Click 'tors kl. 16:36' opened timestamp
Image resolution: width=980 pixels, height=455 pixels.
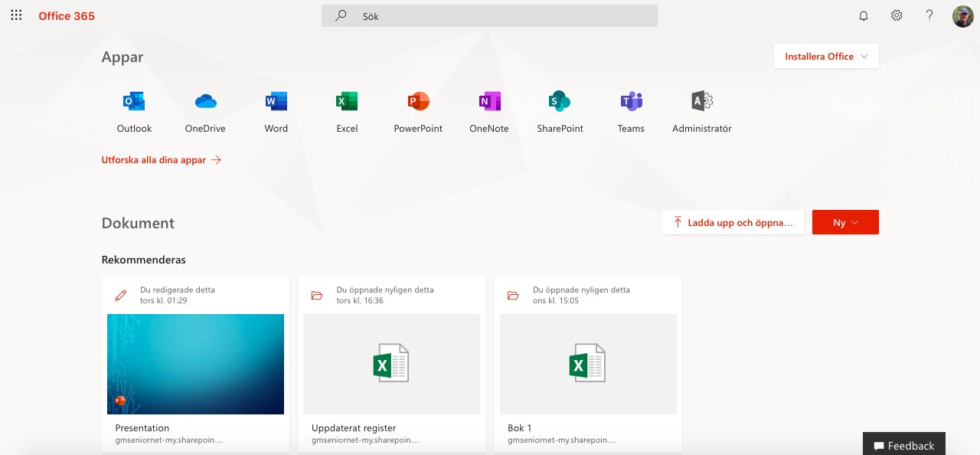(360, 300)
